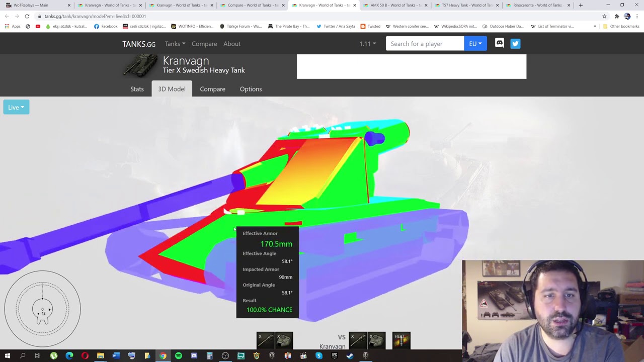Open the Chrome three-dot menu
644x362 pixels.
(x=637, y=16)
